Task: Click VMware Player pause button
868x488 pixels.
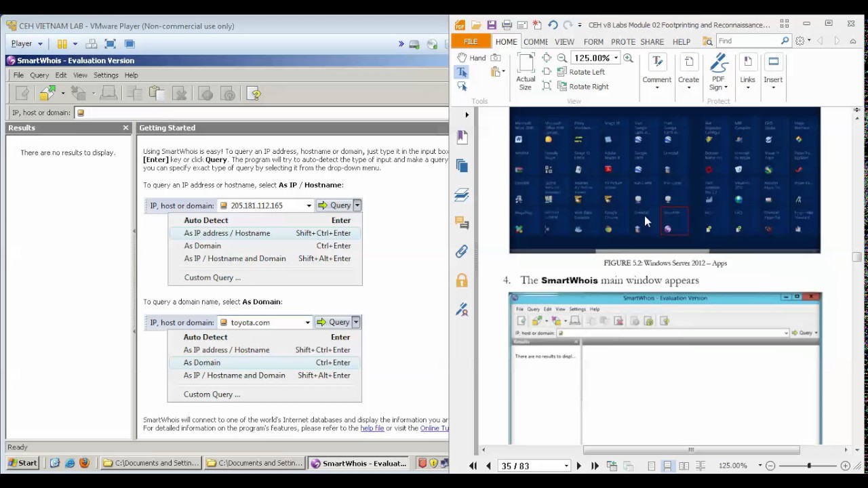Action: click(62, 44)
